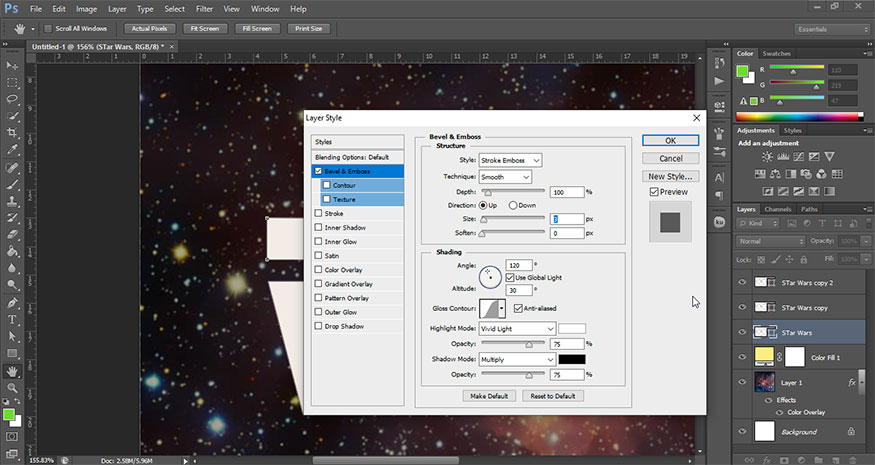Select the Eyedropper tool
The width and height of the screenshot is (875, 465).
[12, 150]
